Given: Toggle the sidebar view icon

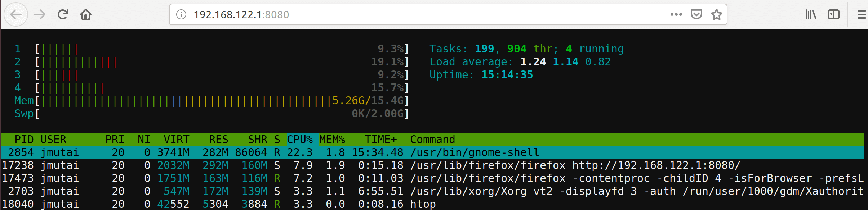Looking at the screenshot, I should coord(834,14).
